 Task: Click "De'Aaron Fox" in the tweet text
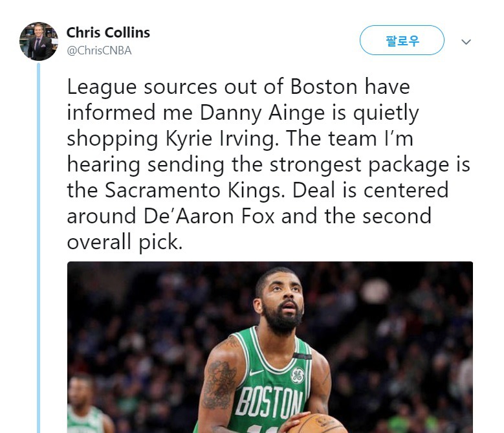[x=209, y=216]
